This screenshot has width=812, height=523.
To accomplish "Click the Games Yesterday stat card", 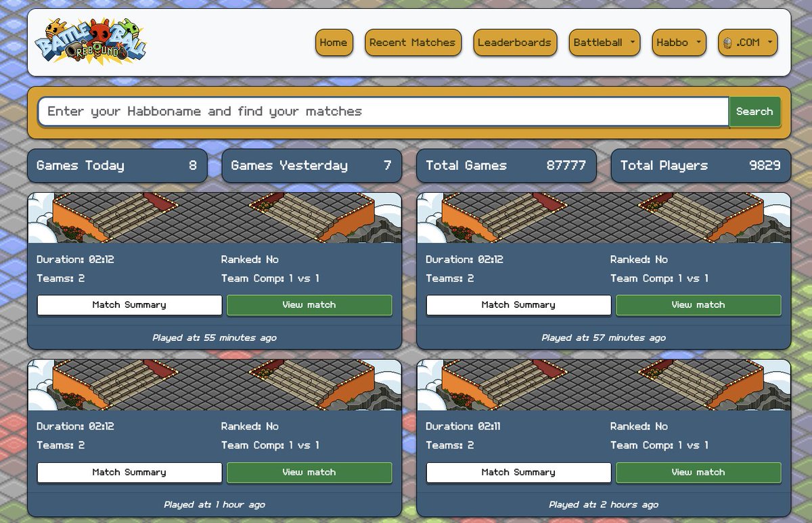I will coord(311,166).
